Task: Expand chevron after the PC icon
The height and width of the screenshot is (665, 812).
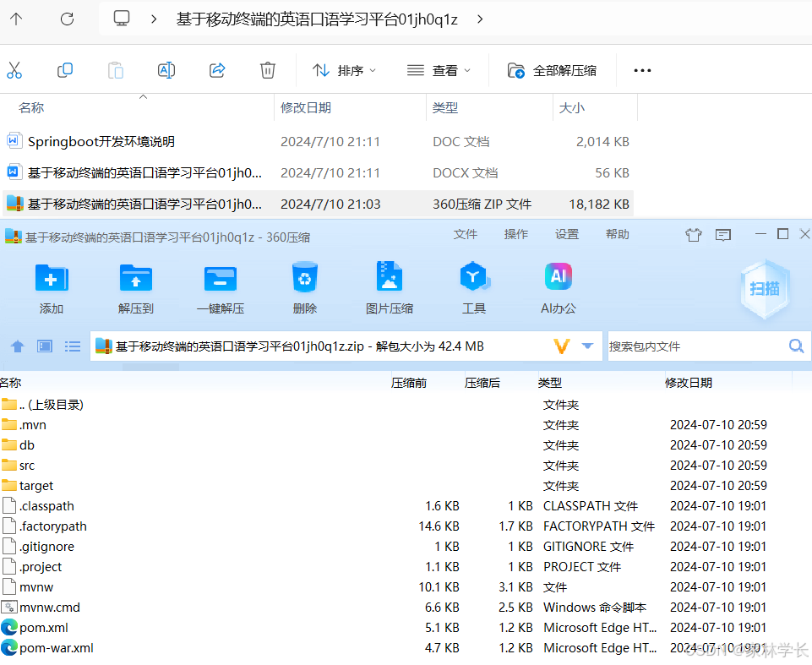Action: (x=154, y=19)
